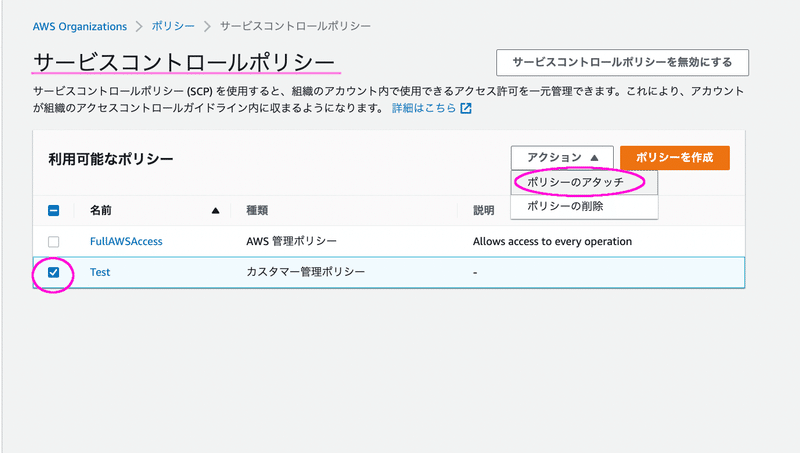Check the FullAWSAccess row checkbox
This screenshot has height=453, width=800.
54,242
